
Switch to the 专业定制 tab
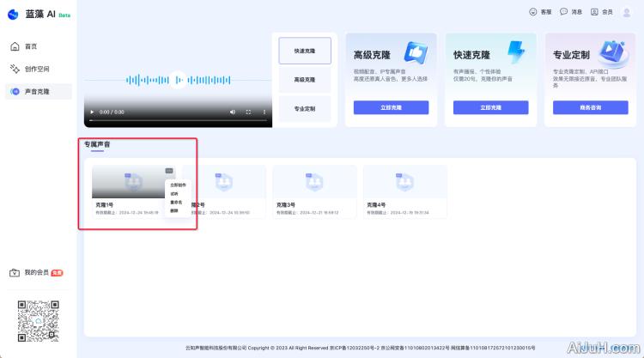coord(305,109)
